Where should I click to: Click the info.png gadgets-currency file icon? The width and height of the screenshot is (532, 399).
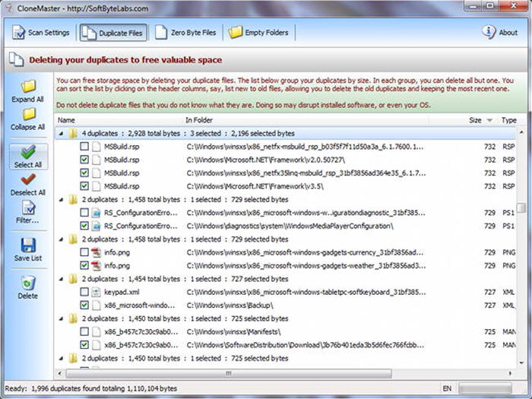click(97, 252)
